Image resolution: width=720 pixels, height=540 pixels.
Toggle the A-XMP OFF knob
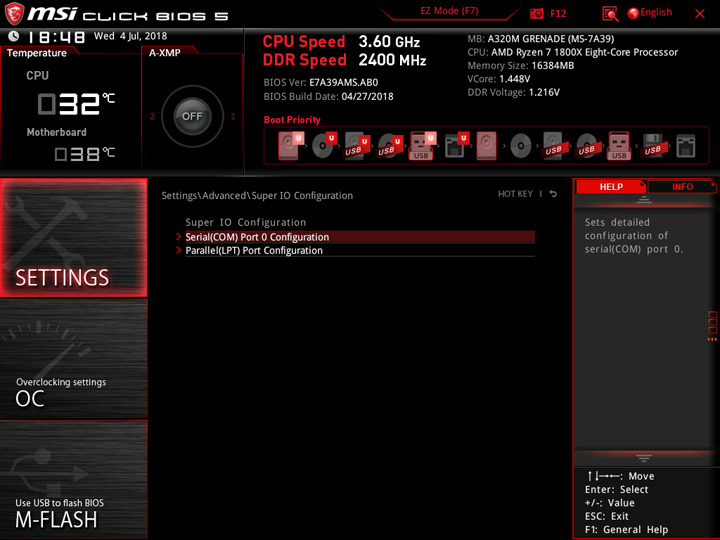192,116
